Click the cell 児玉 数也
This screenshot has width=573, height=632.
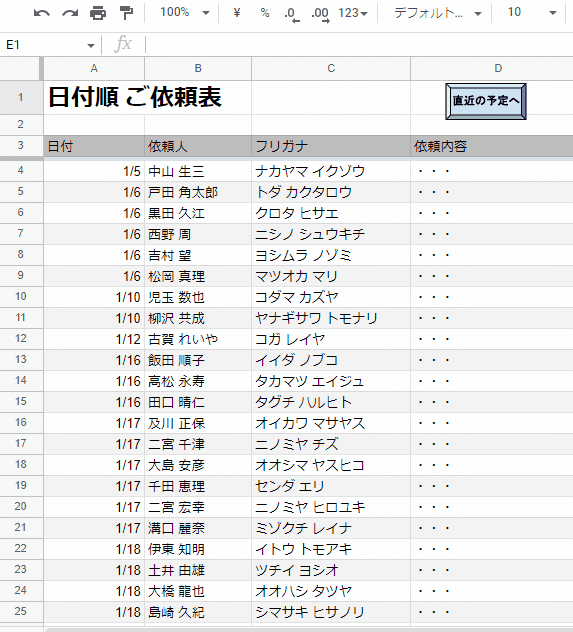(198, 297)
